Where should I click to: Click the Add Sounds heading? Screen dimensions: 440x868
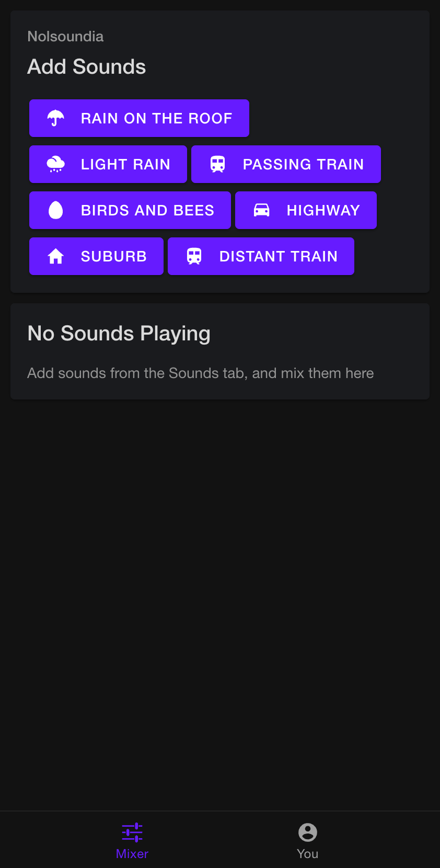pos(87,67)
